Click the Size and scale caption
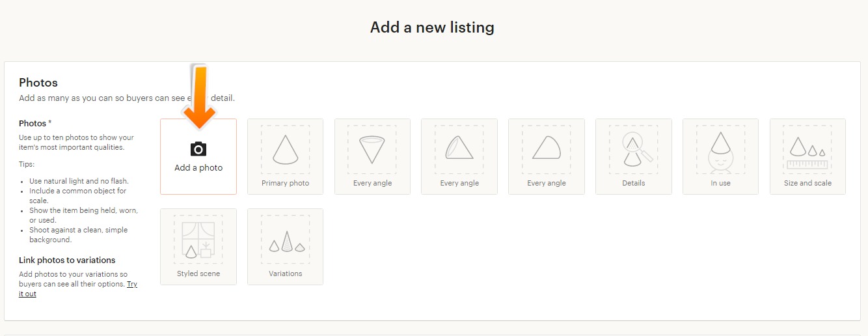The height and width of the screenshot is (336, 868). point(807,183)
